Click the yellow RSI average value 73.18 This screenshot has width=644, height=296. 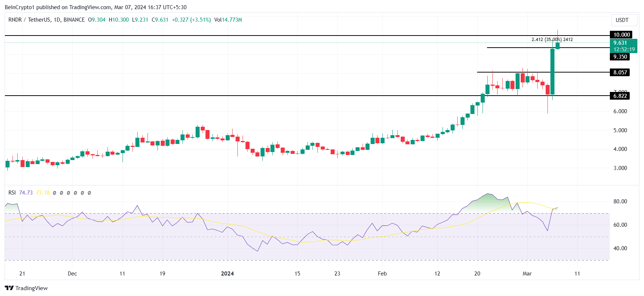click(x=43, y=193)
